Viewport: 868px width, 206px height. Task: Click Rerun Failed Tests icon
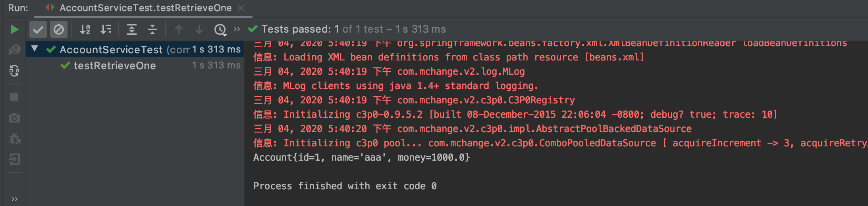tap(14, 50)
